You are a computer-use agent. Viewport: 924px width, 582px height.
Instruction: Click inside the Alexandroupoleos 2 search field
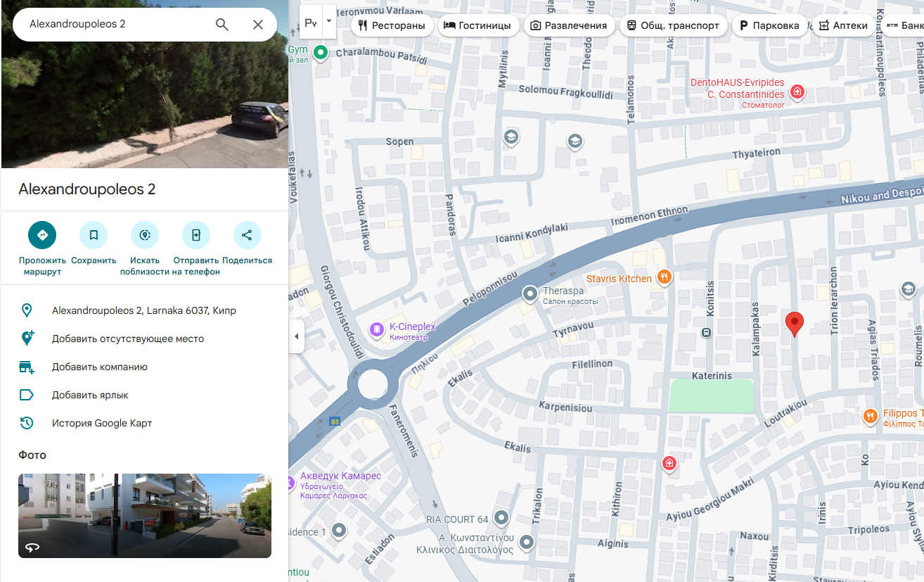pos(113,25)
